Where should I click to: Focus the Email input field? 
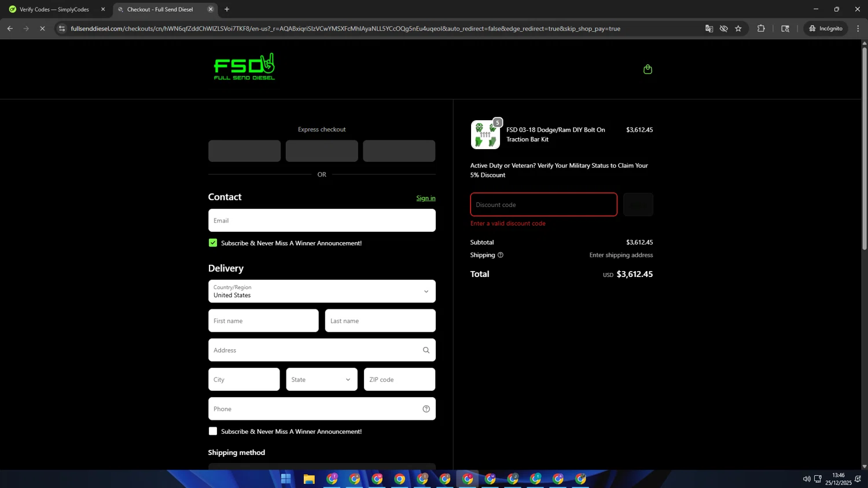322,220
